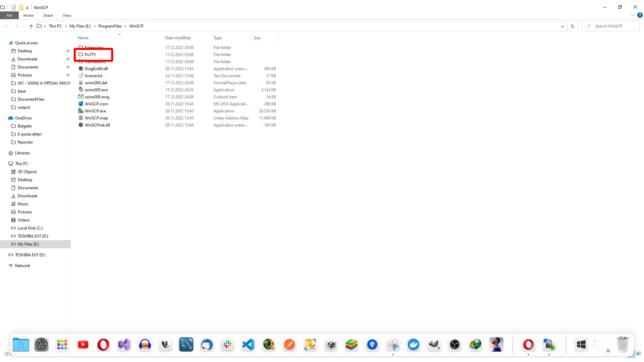Launch the FIFA game icon in dock

click(496, 345)
